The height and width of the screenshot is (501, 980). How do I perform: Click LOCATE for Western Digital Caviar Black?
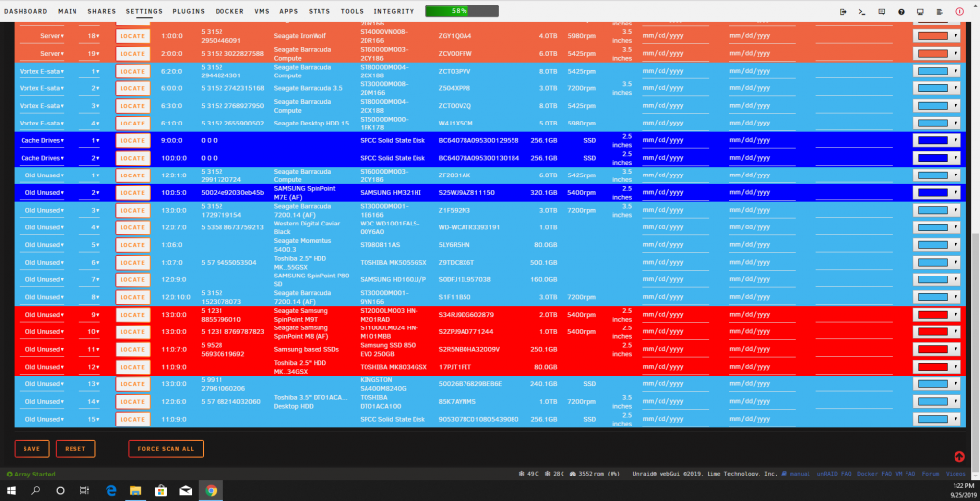point(132,227)
